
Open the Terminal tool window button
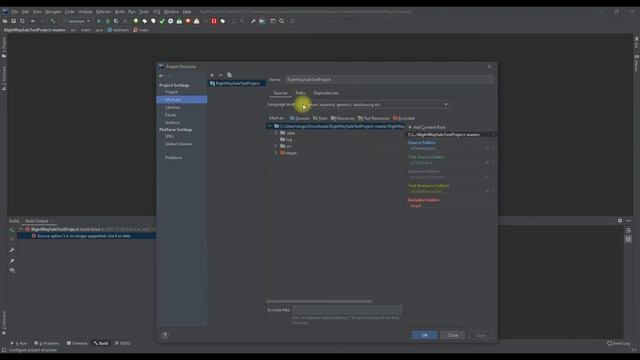click(x=77, y=343)
